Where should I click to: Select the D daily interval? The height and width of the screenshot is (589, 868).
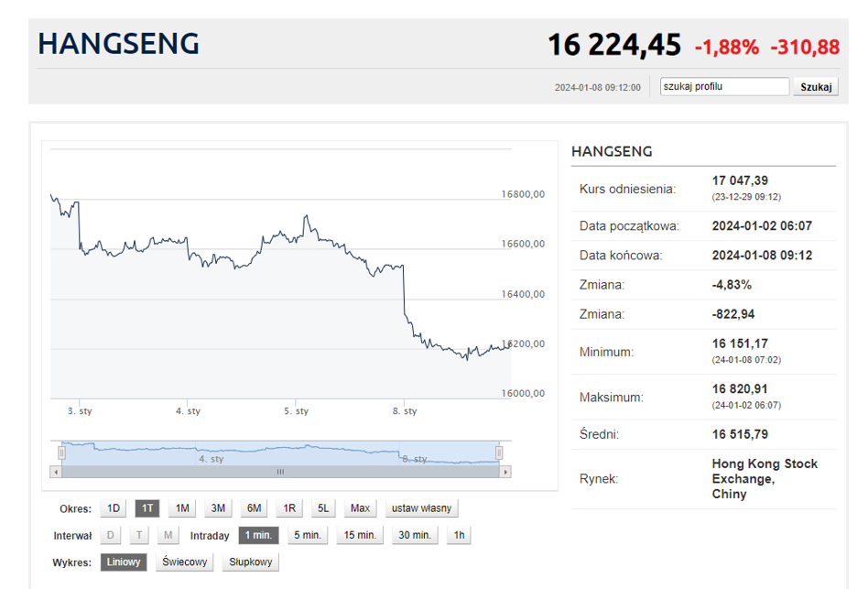(111, 535)
